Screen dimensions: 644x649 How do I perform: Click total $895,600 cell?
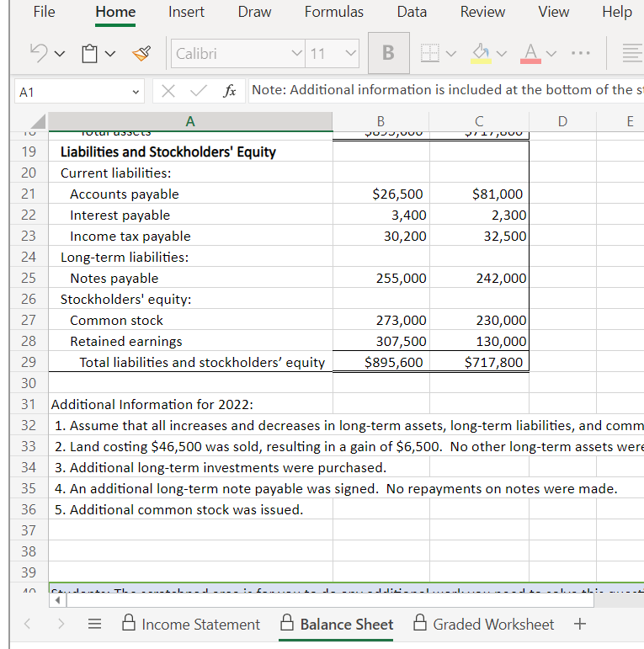[x=381, y=362]
